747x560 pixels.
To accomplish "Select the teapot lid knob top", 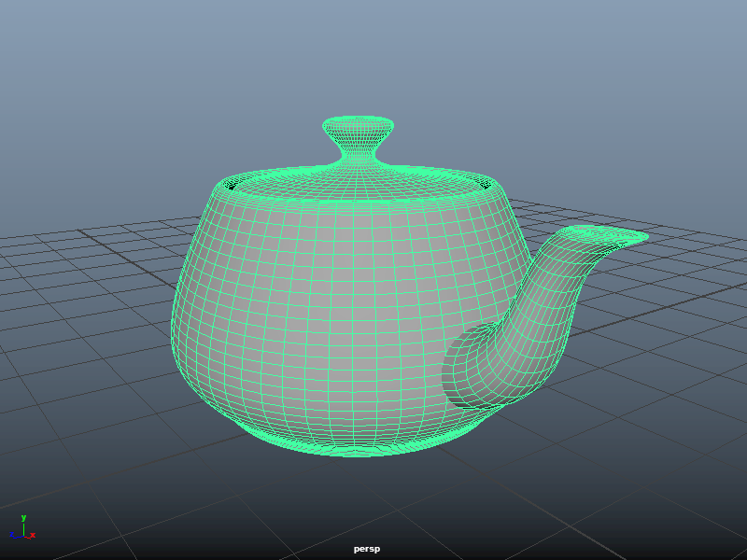I will [358, 124].
